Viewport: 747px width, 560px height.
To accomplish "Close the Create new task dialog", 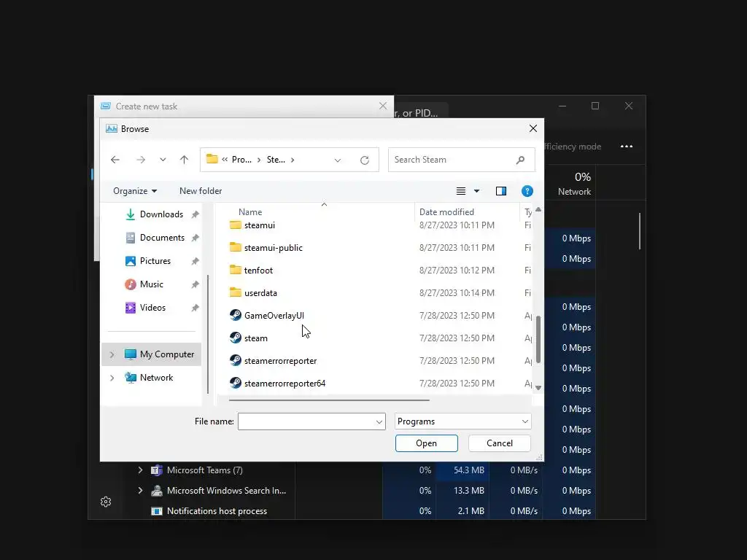I will [383, 106].
